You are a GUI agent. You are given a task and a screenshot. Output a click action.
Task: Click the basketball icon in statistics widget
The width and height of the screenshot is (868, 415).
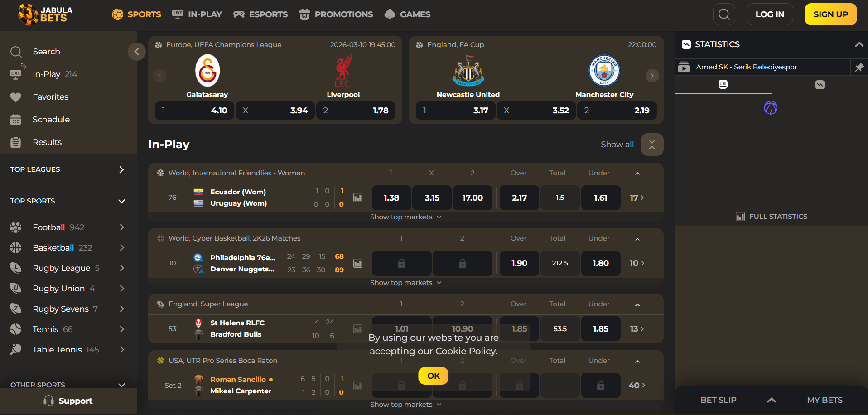(771, 108)
